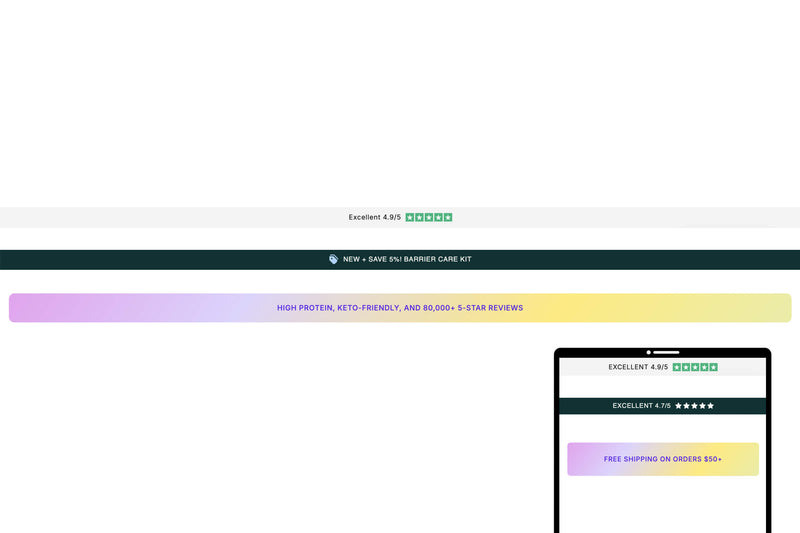Click 'EXCELLENT 4.7/5' text in tablet
This screenshot has width=800, height=533.
click(641, 406)
